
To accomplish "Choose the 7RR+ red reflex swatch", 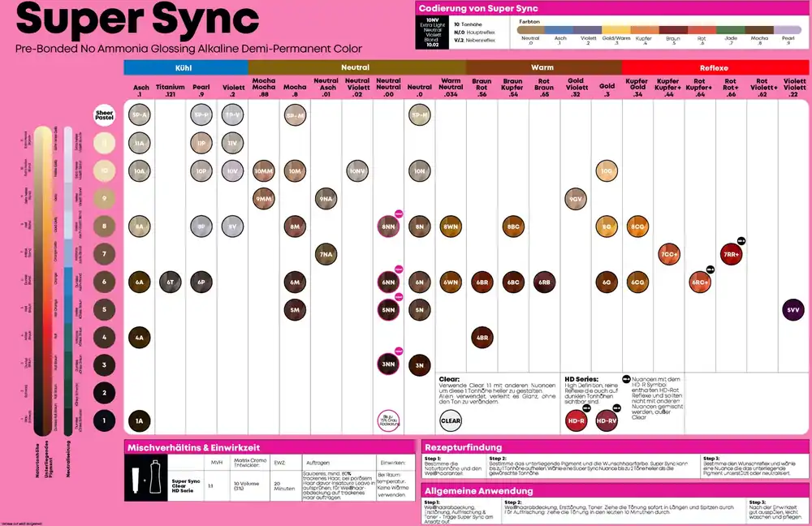I will point(732,254).
